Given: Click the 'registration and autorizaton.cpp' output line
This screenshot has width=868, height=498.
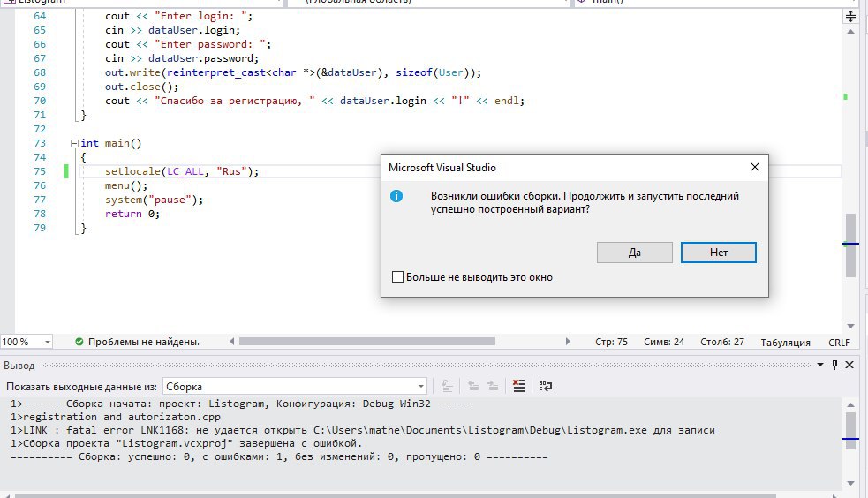Looking at the screenshot, I should (115, 417).
